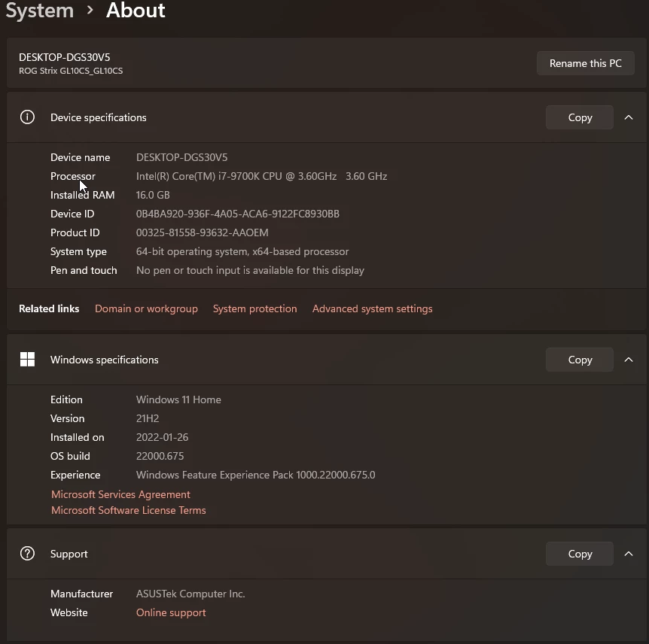Click the No pen or touch input text
This screenshot has width=649, height=644.
click(x=250, y=270)
